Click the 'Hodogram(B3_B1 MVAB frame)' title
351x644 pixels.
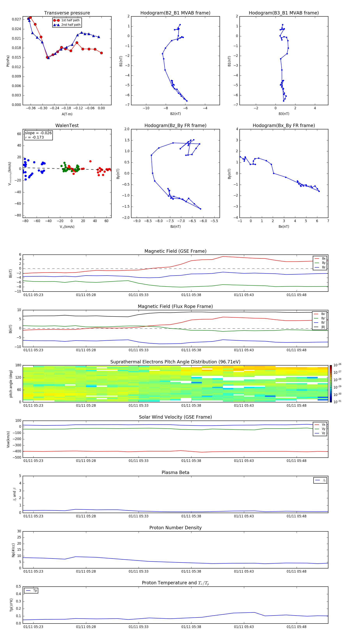click(284, 13)
